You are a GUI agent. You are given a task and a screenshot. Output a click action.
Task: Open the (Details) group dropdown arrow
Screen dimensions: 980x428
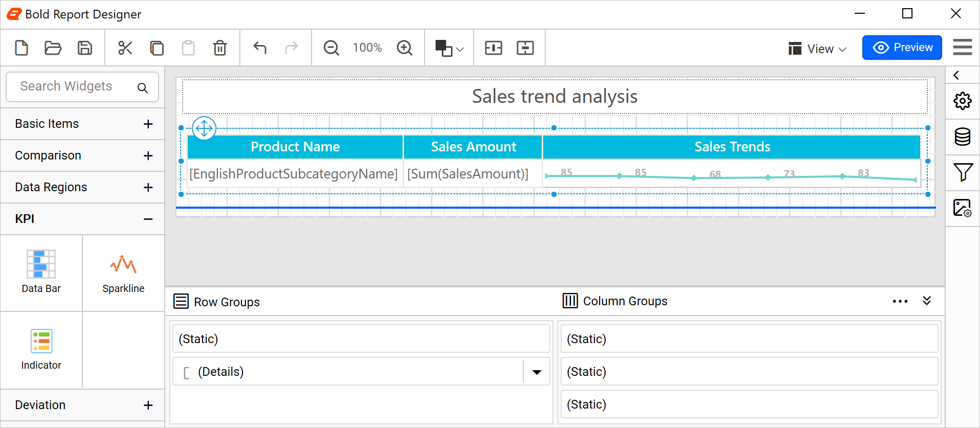click(537, 372)
